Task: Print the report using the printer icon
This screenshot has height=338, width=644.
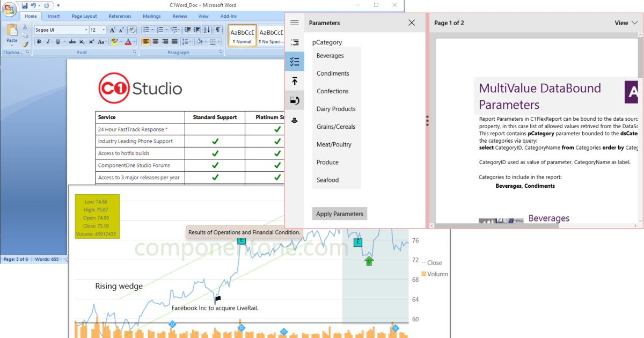Action: (294, 120)
